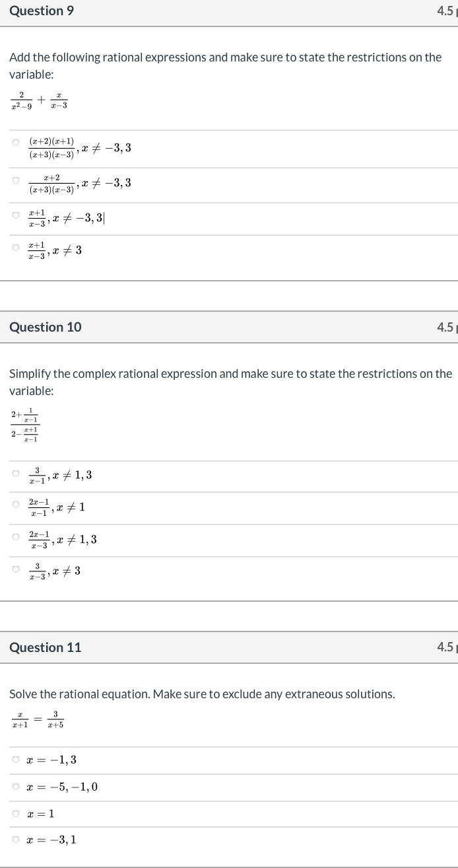Choose answer x = -3, 1
458x868 pixels.
click(x=15, y=839)
